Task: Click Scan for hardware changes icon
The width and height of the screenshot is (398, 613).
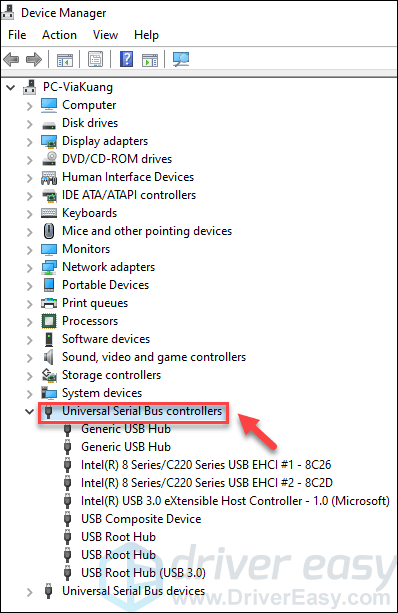Action: click(181, 59)
